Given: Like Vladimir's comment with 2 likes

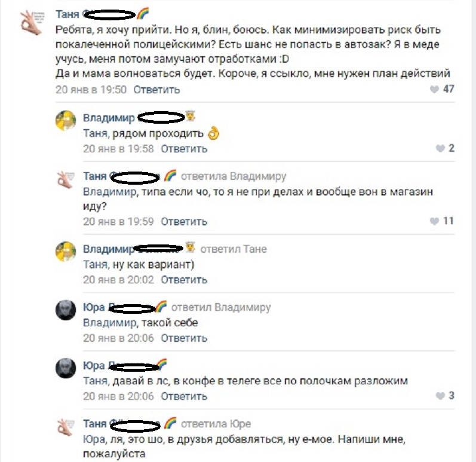Looking at the screenshot, I should (440, 148).
